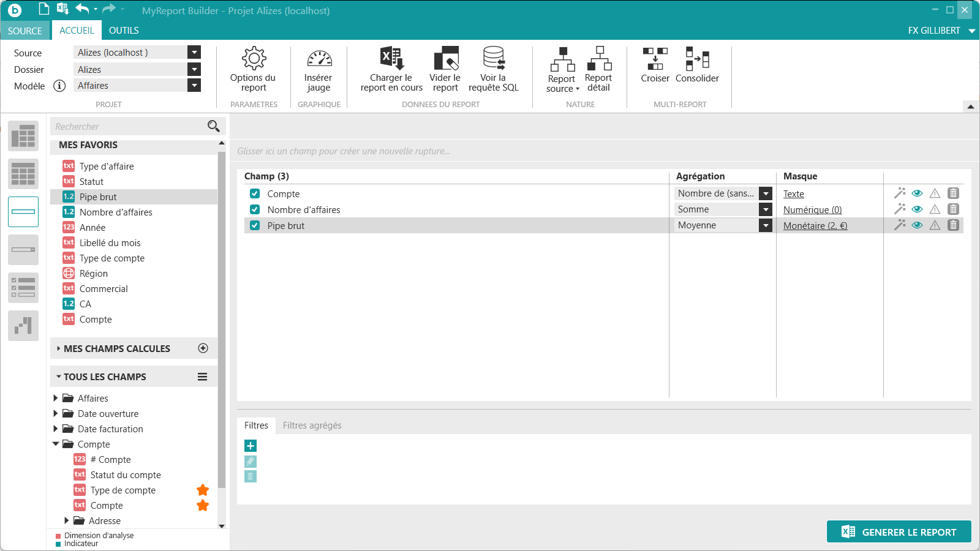Viewport: 980px width, 551px height.
Task: Add a new calculated field
Action: (203, 348)
